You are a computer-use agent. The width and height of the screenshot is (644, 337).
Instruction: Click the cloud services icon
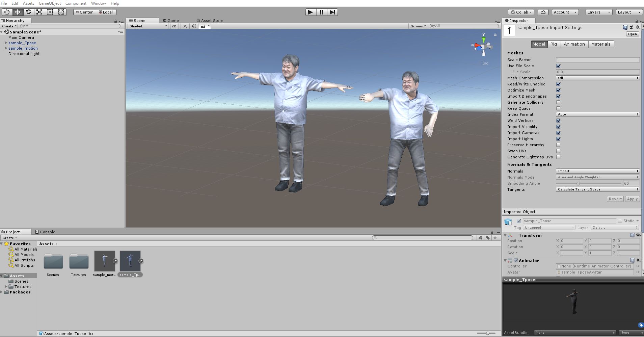543,12
